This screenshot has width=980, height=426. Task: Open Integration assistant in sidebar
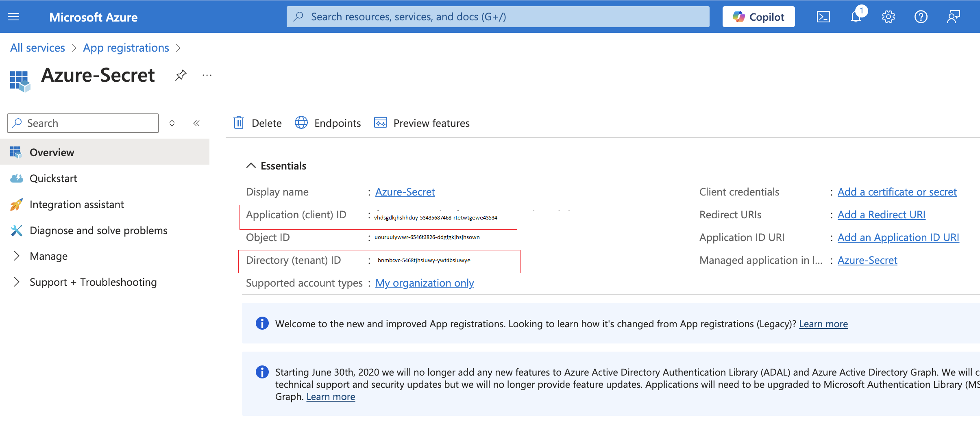click(76, 204)
